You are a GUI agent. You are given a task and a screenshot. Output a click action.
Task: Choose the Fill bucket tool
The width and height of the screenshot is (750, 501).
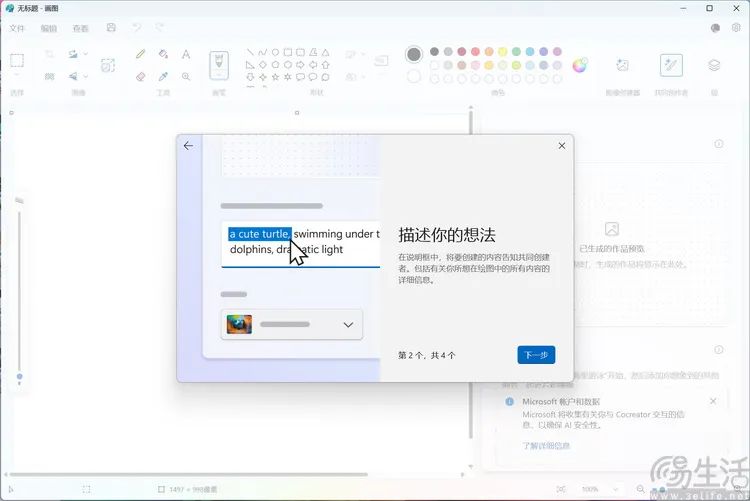tap(163, 54)
